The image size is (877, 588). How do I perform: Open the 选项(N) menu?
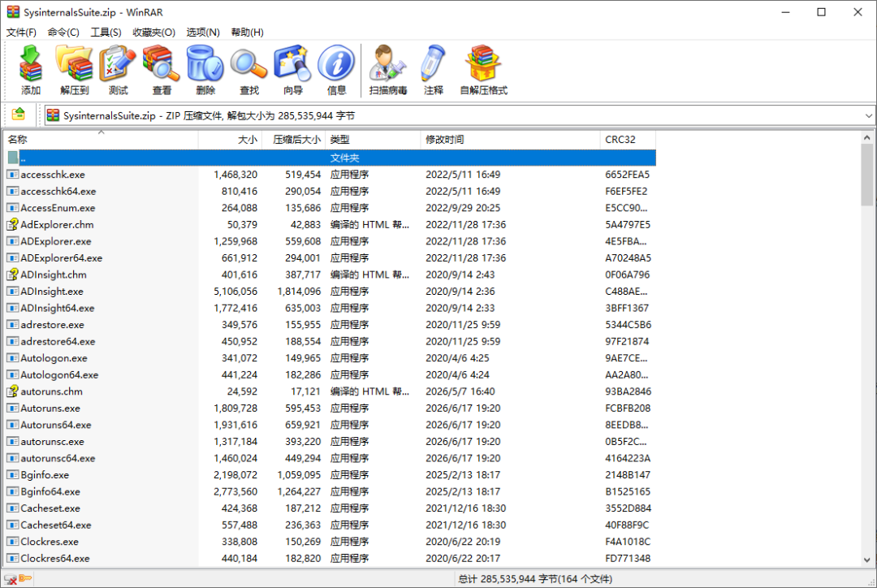tap(203, 32)
